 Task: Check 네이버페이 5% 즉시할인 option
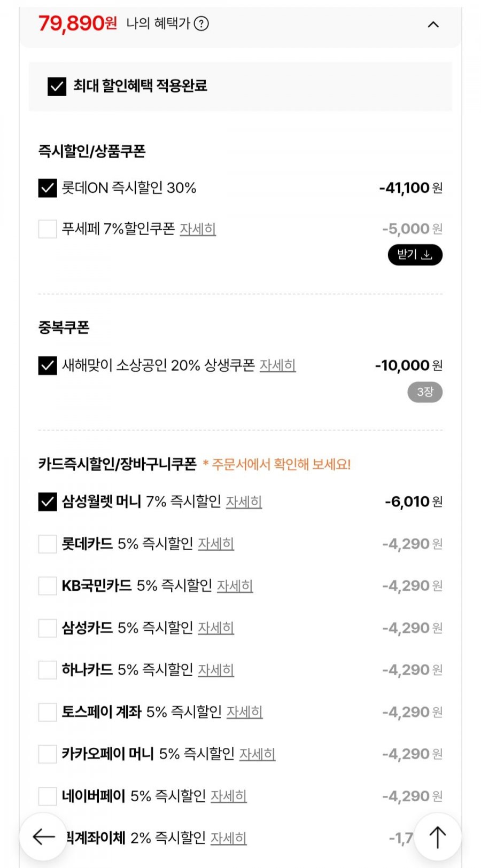coord(48,796)
